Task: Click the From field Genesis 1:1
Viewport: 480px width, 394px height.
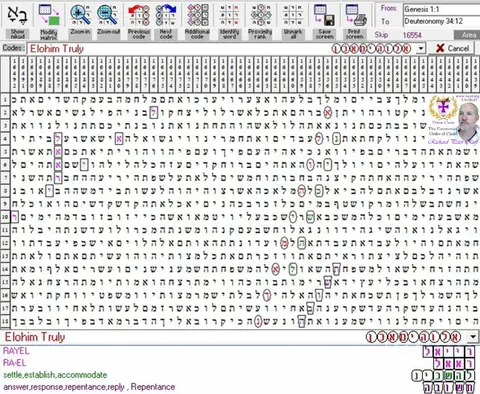Action: point(441,9)
